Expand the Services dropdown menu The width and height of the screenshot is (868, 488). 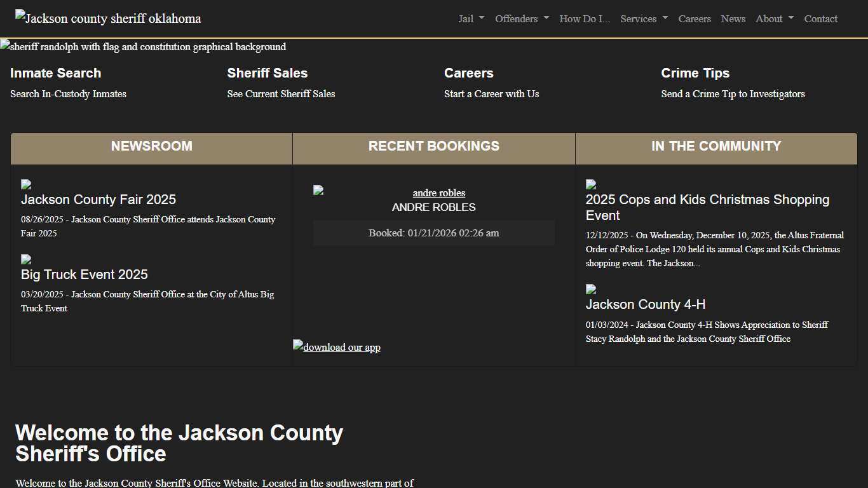pos(644,18)
